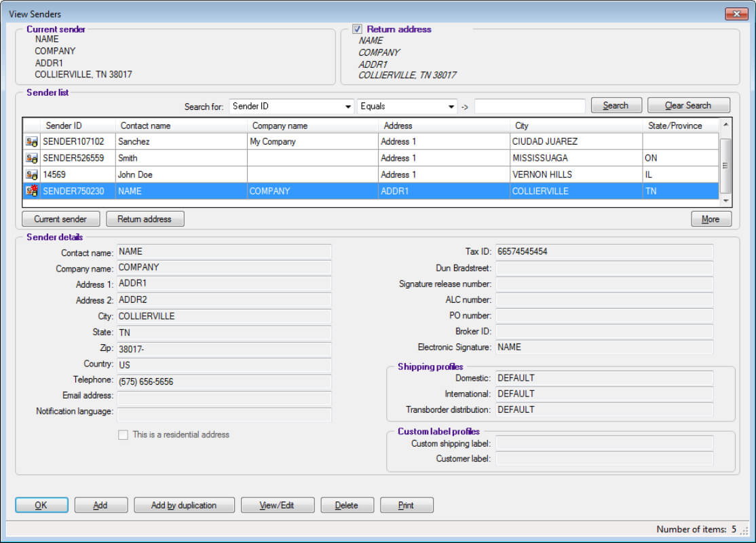756x543 pixels.
Task: Select the Sanchez contact cell
Action: [181, 142]
